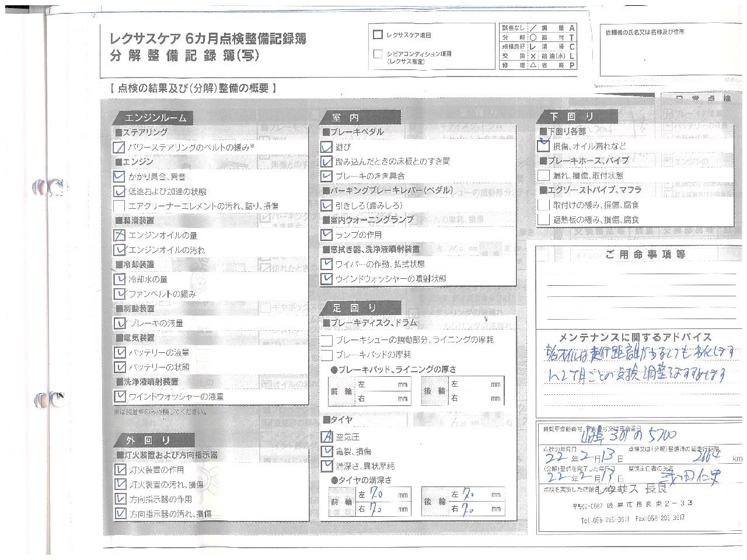Toggle the 遊び checkbox under ブレーキペダル
This screenshot has height=560, width=747.
click(x=326, y=146)
